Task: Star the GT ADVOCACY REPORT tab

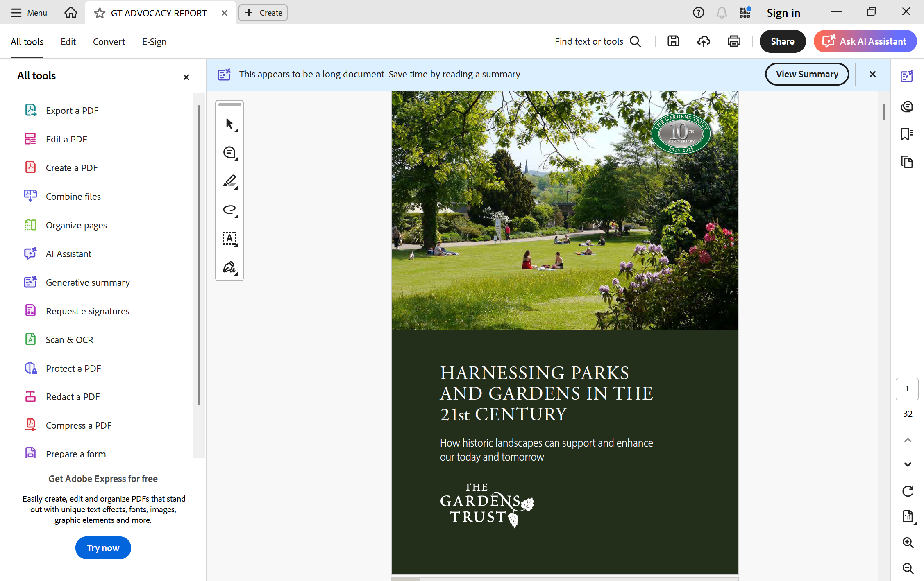Action: 100,13
